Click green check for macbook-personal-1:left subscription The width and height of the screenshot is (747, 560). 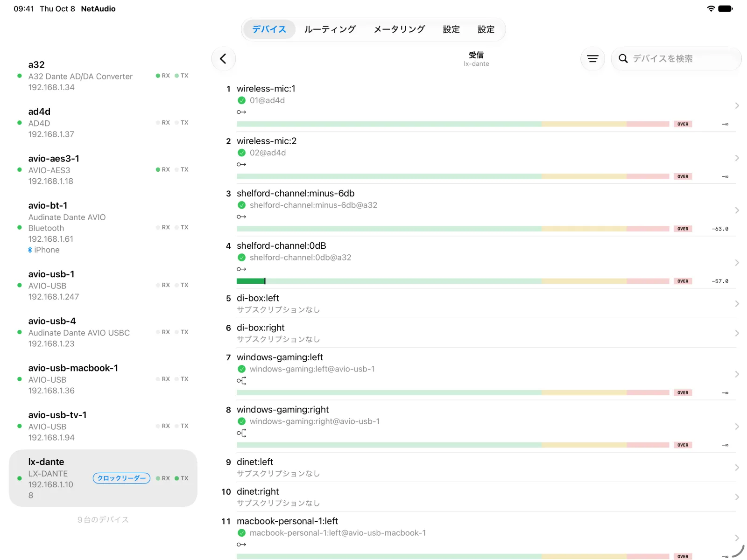(x=241, y=533)
